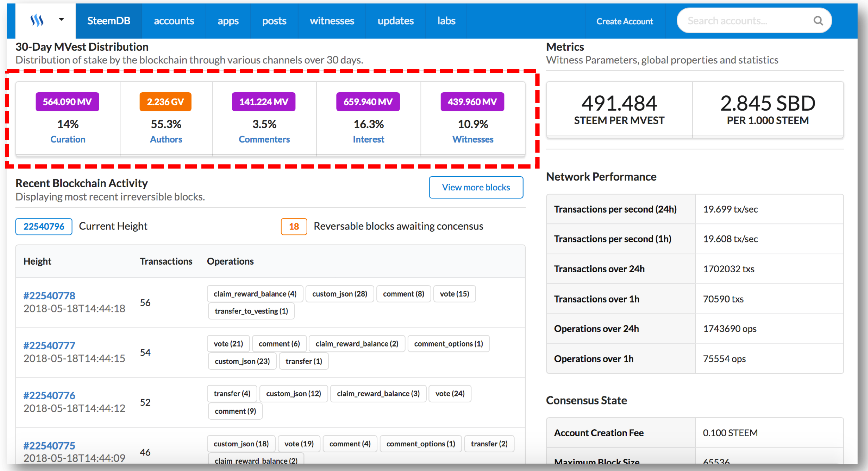Open block #22540778

point(49,296)
